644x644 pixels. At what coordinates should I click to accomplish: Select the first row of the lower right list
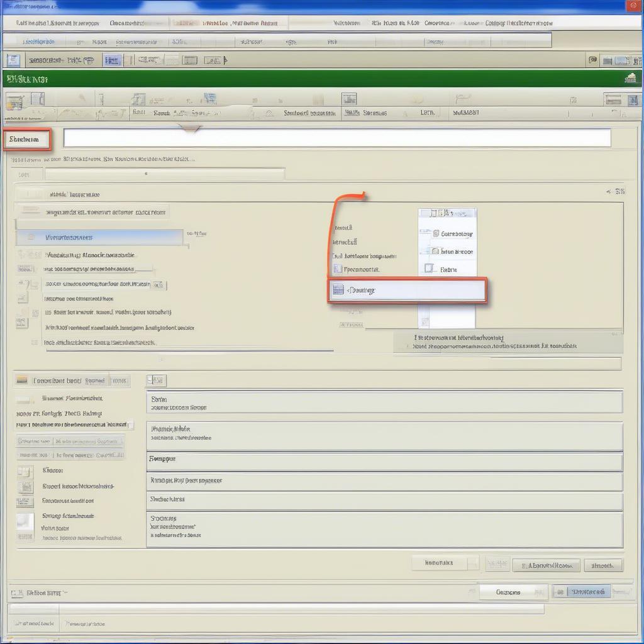384,402
